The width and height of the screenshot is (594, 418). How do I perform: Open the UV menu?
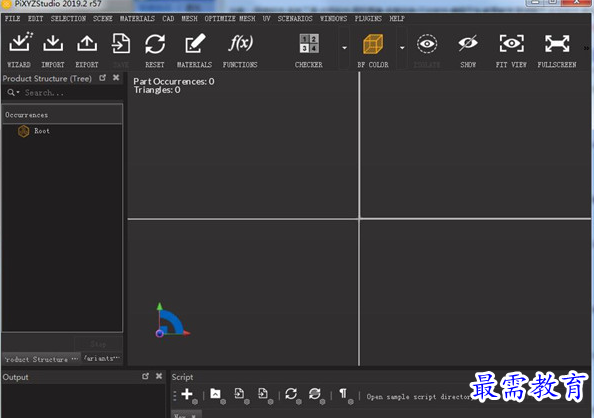(x=267, y=19)
